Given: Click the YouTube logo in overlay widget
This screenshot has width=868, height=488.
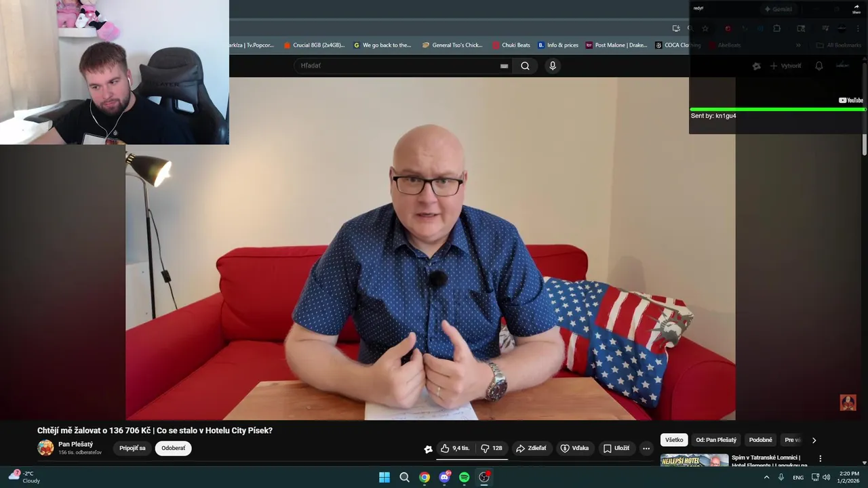Looking at the screenshot, I should (850, 100).
